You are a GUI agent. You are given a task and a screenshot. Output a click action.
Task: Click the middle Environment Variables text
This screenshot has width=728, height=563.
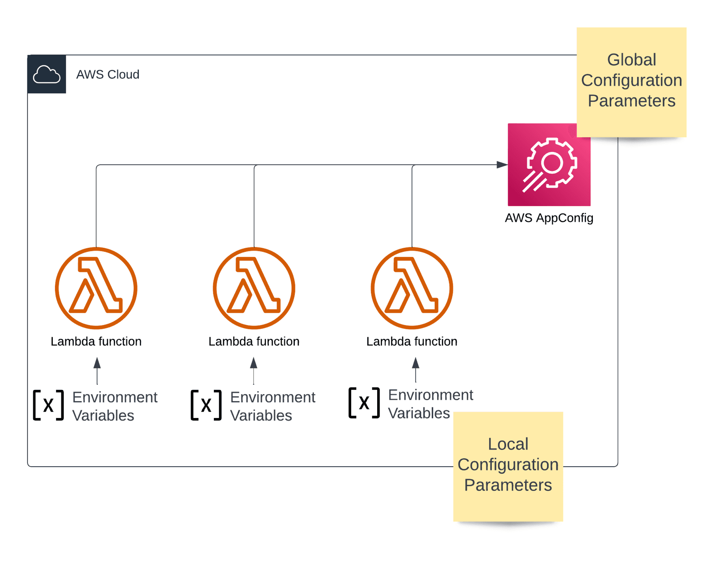tap(272, 406)
